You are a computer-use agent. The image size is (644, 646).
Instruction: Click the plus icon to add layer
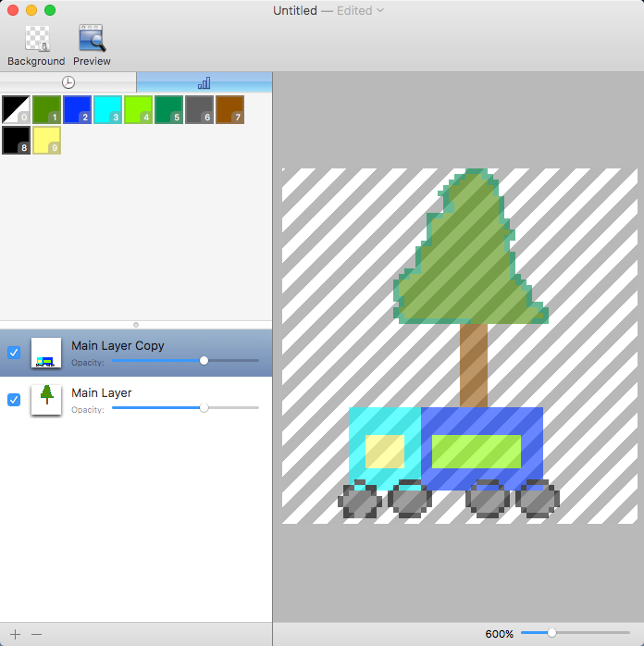coord(15,634)
